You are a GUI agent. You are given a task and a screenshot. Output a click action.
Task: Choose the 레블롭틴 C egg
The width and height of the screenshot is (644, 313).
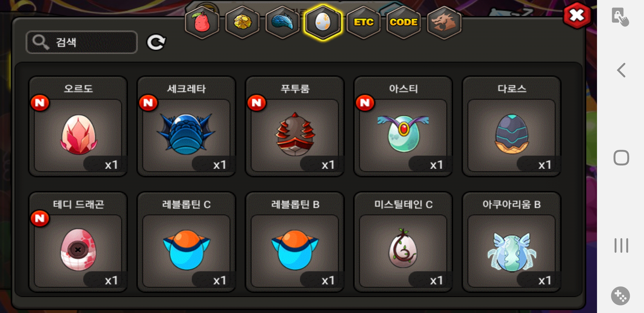point(186,242)
